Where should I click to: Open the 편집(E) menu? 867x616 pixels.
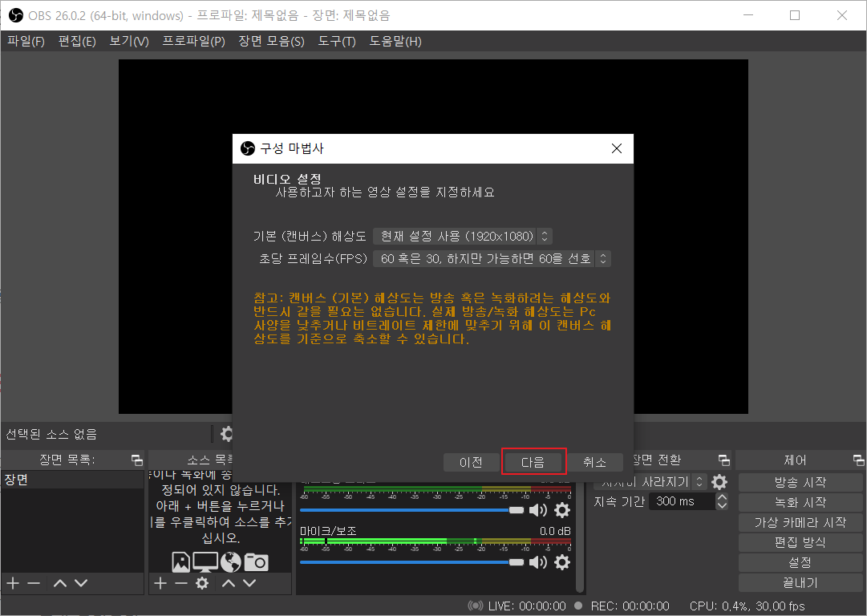[78, 42]
